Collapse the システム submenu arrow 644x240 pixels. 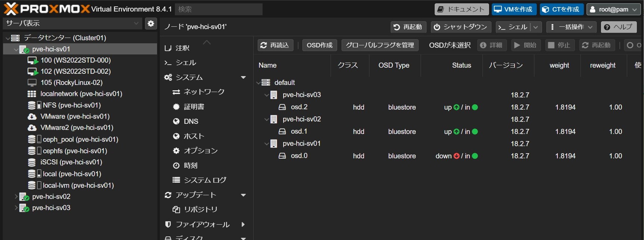click(x=243, y=78)
